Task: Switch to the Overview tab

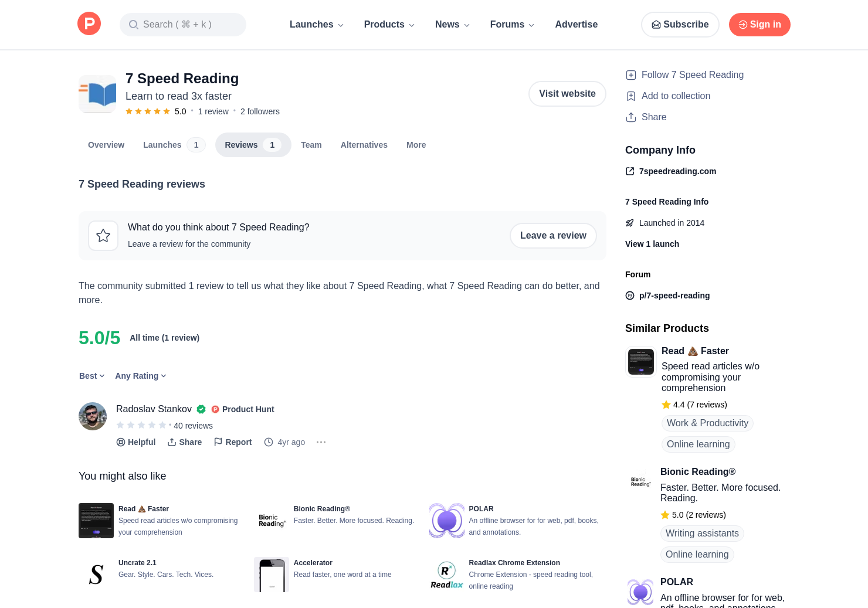Action: click(x=106, y=145)
